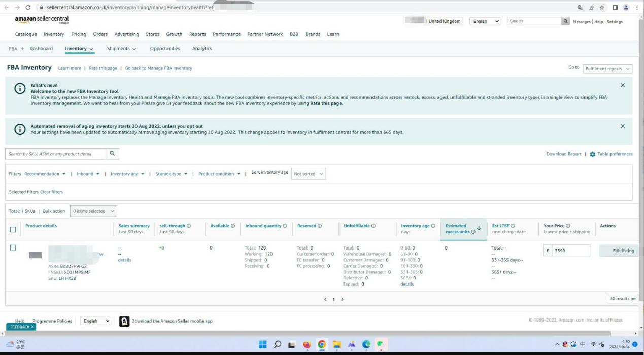Expand the Inbound filter
This screenshot has width=644, height=355.
pos(88,174)
